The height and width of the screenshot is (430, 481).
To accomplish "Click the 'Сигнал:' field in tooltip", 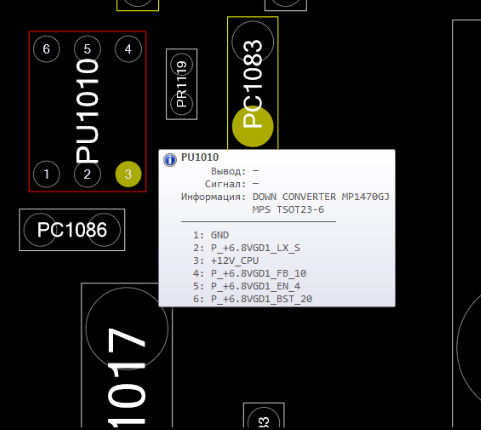I will tap(232, 184).
